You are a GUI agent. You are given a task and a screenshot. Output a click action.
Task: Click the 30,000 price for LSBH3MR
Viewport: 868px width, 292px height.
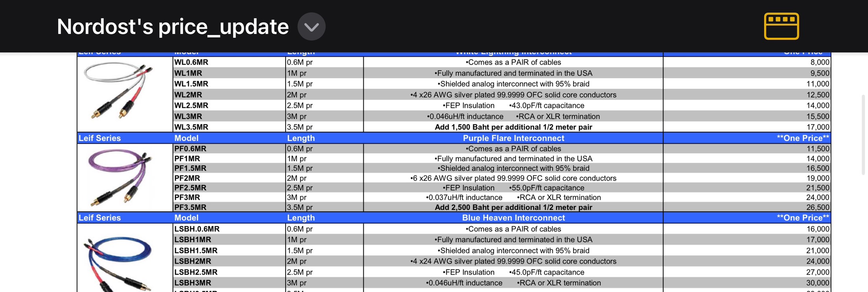coord(818,283)
